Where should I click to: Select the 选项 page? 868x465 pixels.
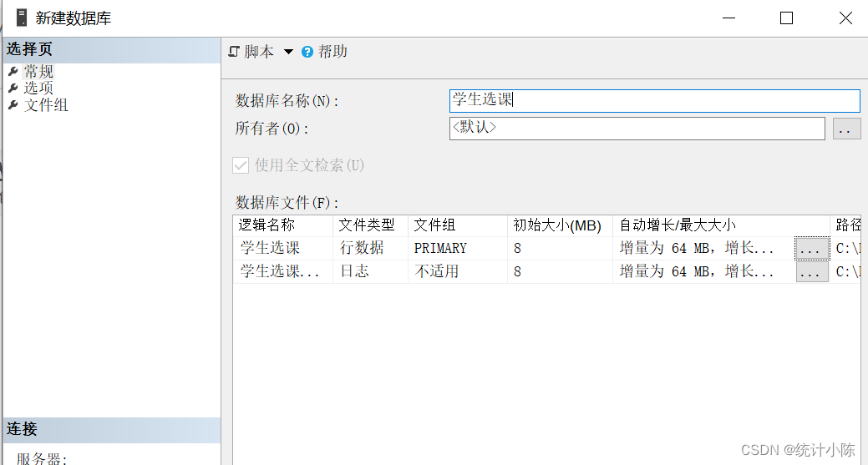[38, 88]
